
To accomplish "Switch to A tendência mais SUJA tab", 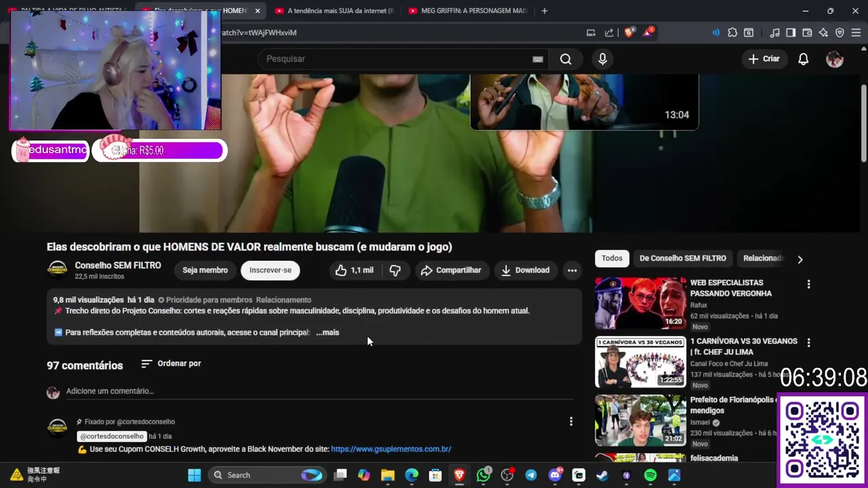I will click(335, 11).
